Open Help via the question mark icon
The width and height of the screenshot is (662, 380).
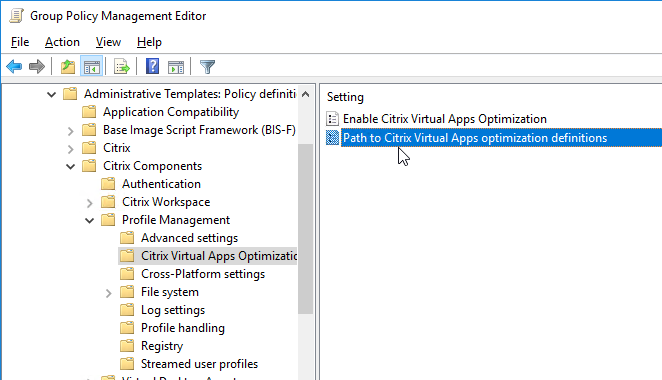coord(152,67)
